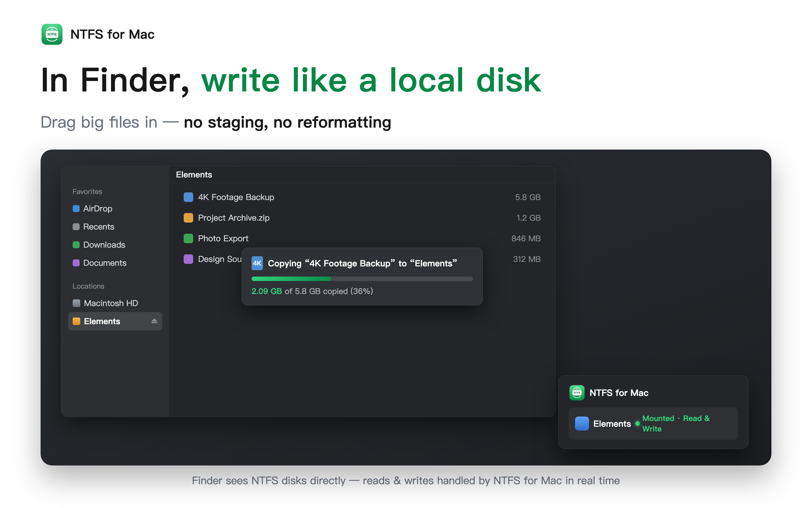812x508 pixels.
Task: Click the 5.8 GB size value
Action: (x=528, y=197)
